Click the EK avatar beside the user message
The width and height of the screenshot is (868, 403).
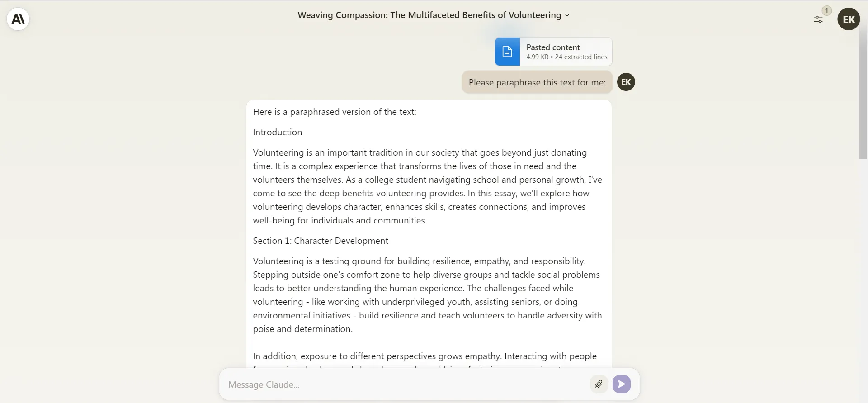pos(626,82)
